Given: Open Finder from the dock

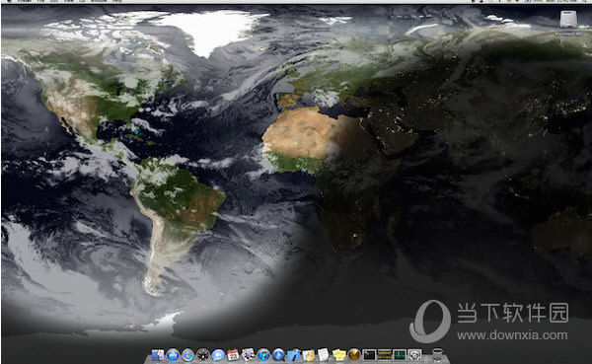Looking at the screenshot, I should coord(158,355).
